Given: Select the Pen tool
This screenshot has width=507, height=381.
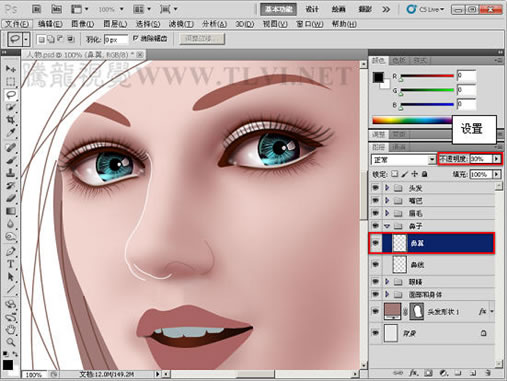Looking at the screenshot, I should tap(11, 251).
